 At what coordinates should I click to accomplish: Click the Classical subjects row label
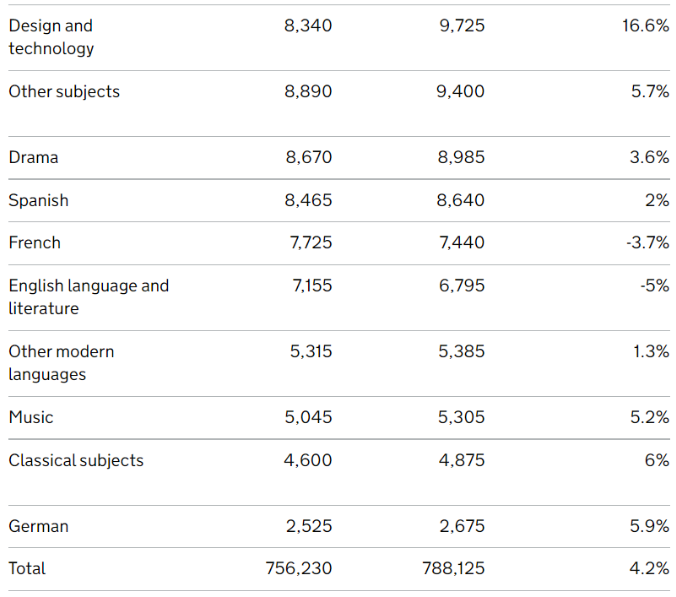point(76,461)
